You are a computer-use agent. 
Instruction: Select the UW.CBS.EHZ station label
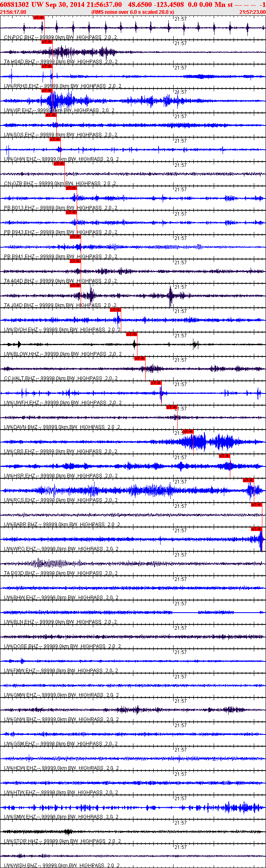click(x=61, y=451)
